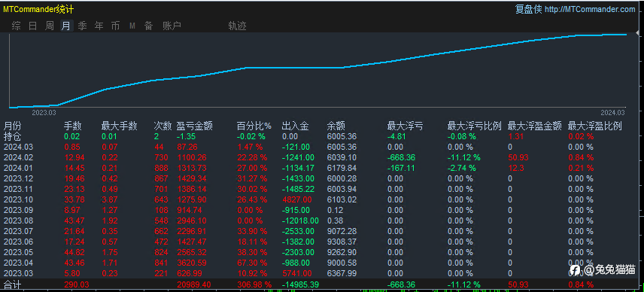
Task: Click 2024.02 max floating loss -668.36
Action: tap(401, 157)
